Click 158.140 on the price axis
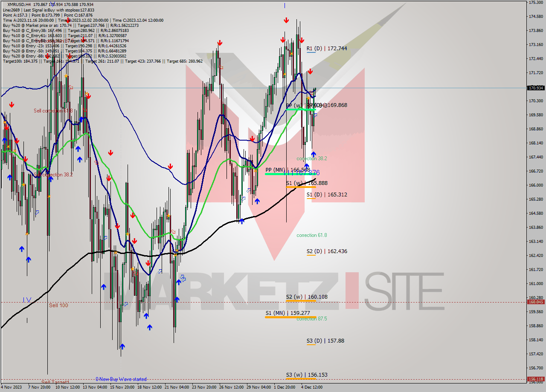 point(536,340)
